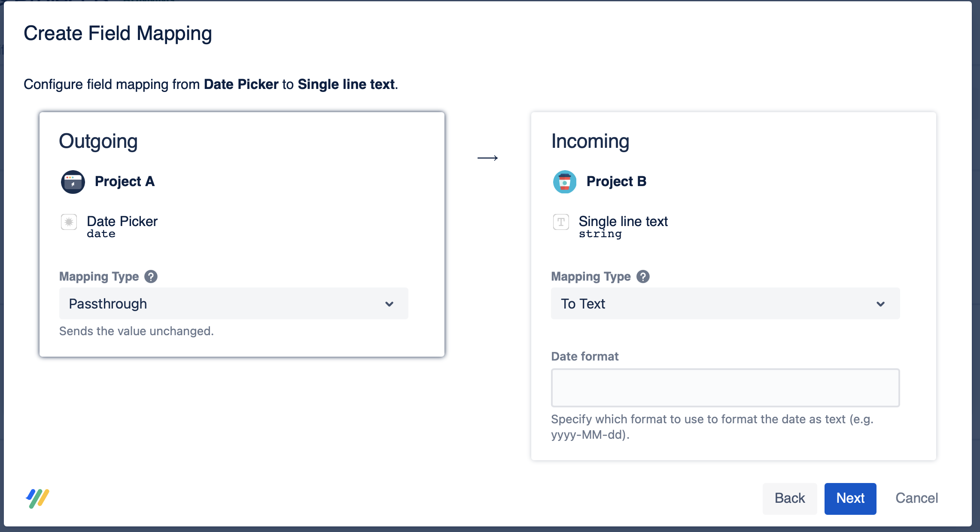Select the Incoming panel header
Viewport: 980px width, 532px height.
590,141
